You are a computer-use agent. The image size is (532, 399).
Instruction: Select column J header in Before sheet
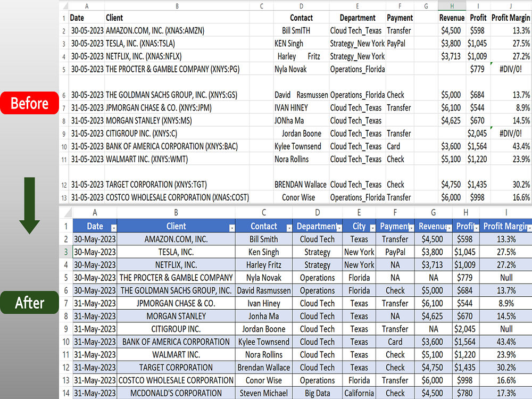(x=511, y=6)
